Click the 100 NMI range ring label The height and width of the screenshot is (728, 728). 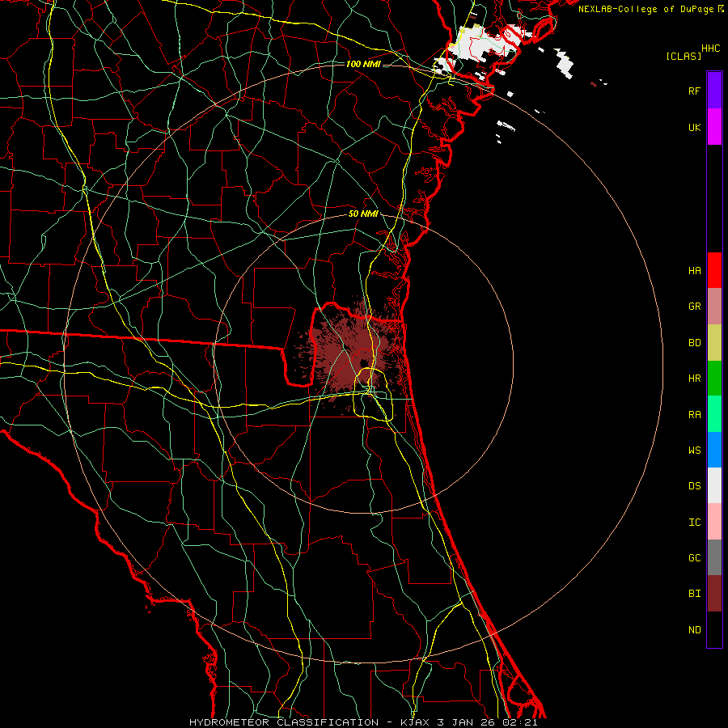point(363,64)
